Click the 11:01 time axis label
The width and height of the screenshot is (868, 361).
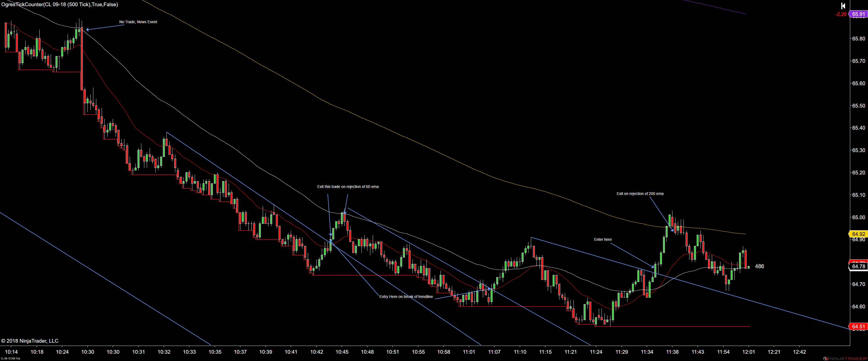tap(469, 352)
